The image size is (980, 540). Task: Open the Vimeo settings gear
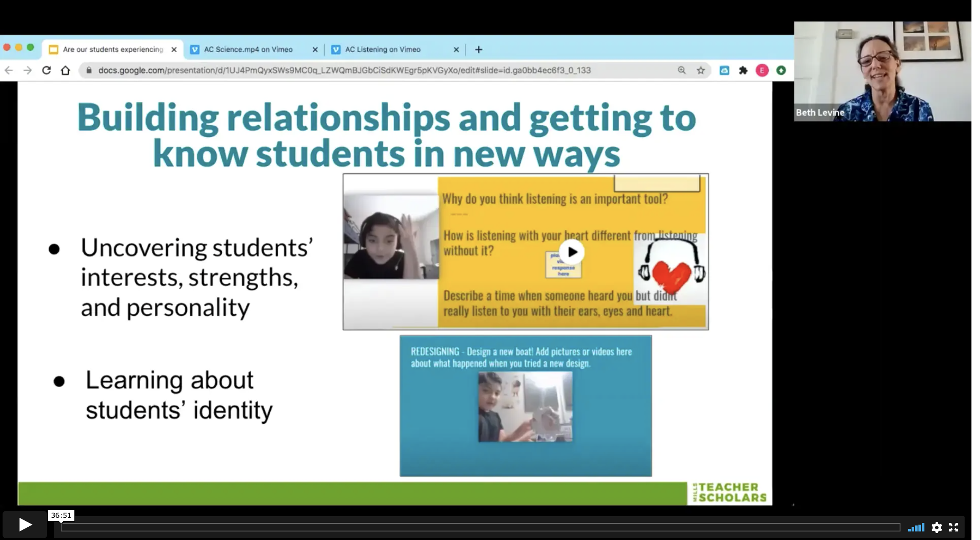point(936,527)
